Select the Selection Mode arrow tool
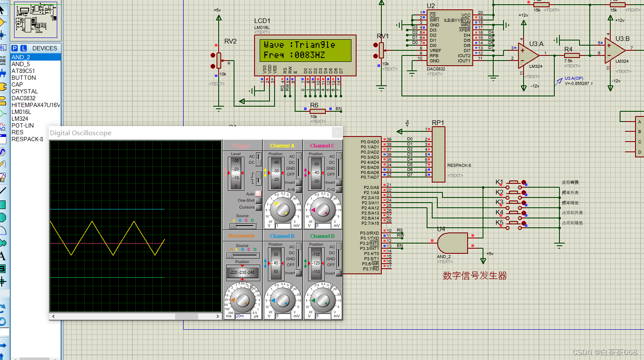644x360 pixels. [x=2, y=10]
